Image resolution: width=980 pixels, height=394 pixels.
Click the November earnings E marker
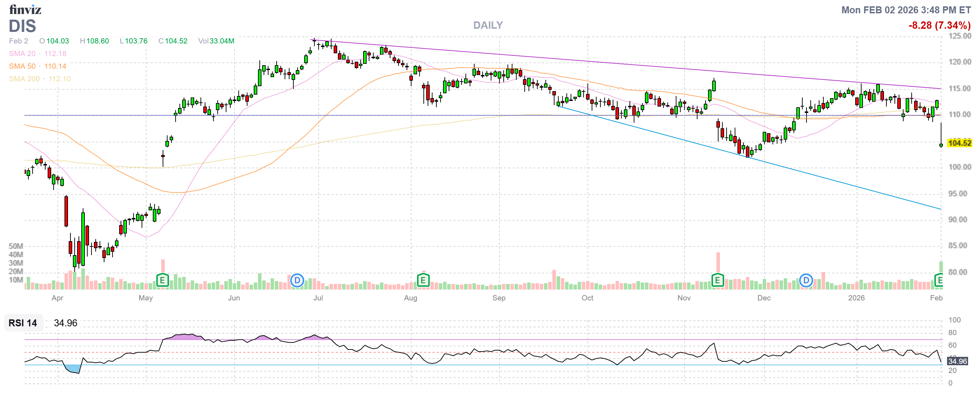point(717,281)
